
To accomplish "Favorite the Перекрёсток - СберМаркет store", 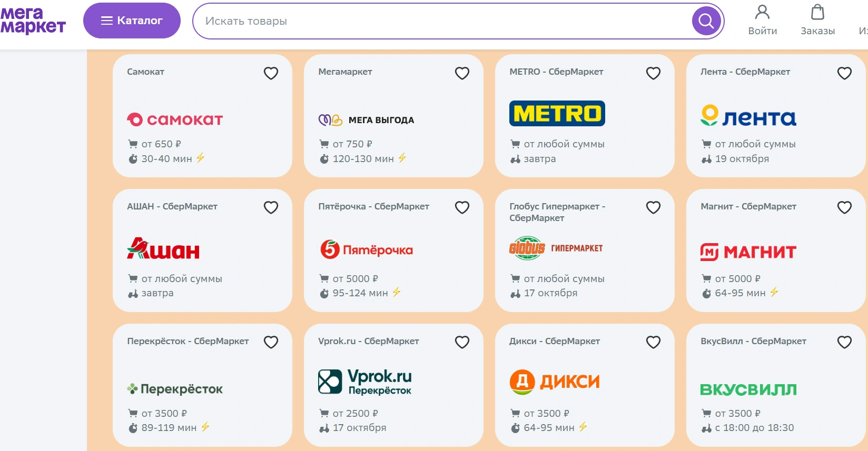I will [x=271, y=342].
